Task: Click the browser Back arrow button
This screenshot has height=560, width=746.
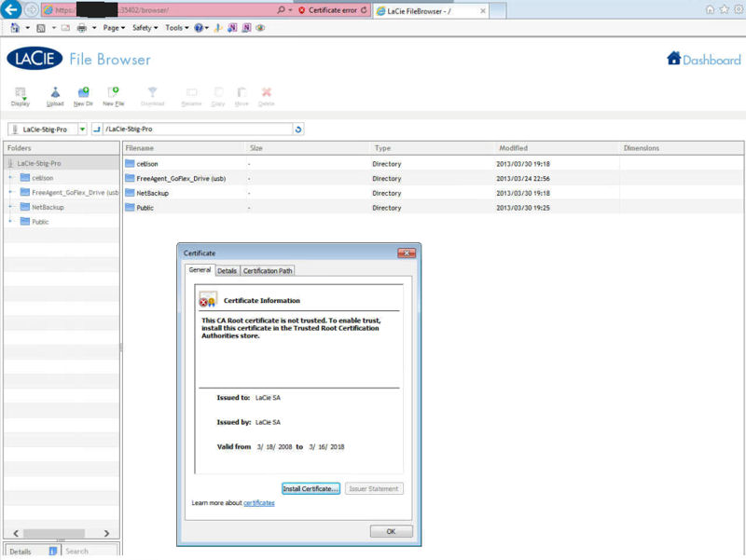Action: (x=11, y=9)
